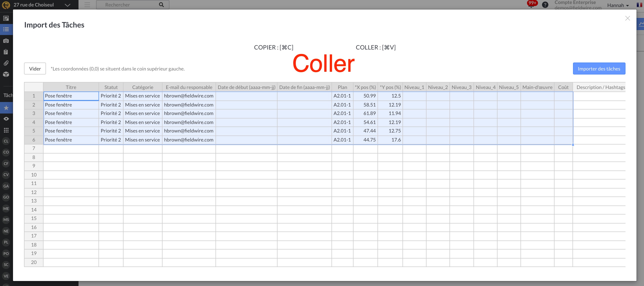This screenshot has height=286, width=644.
Task: Close the Import des Tâches dialog
Action: pyautogui.click(x=627, y=18)
